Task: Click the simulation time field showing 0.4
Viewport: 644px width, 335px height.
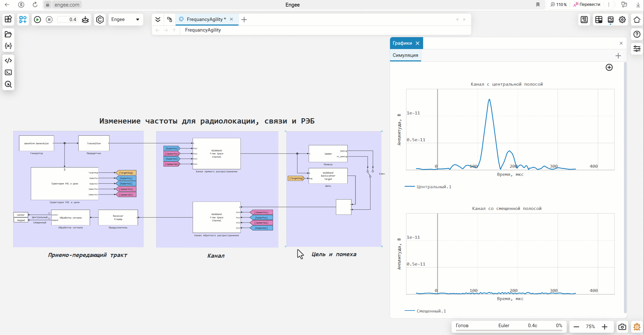Action: [x=67, y=19]
